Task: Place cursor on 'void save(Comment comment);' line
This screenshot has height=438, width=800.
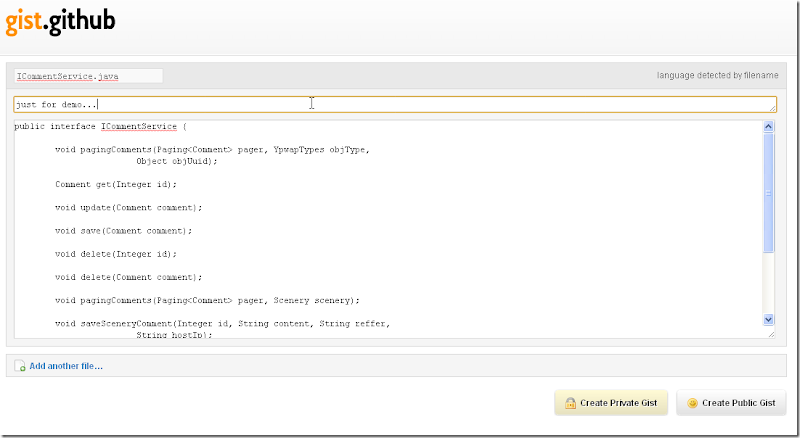Action: point(123,230)
